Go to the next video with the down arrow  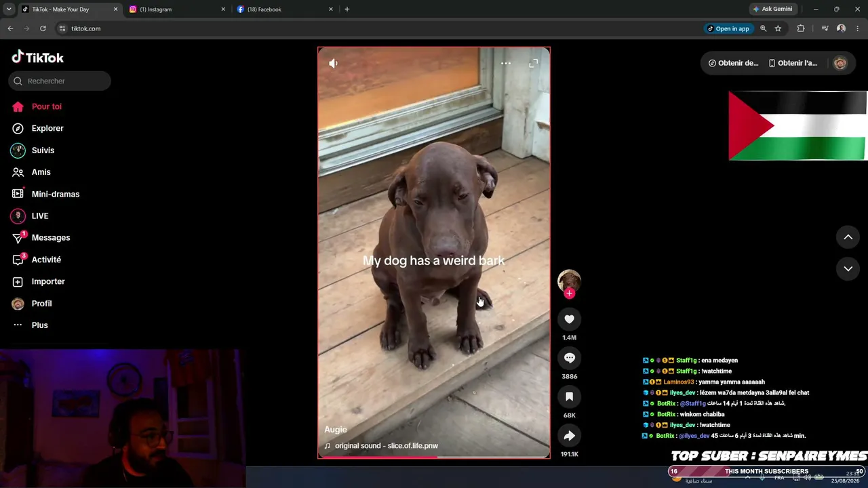click(848, 269)
